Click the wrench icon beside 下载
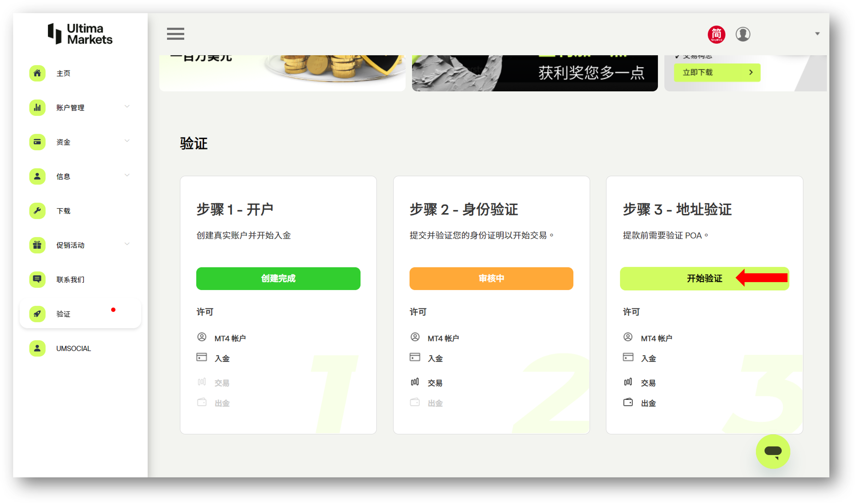The image size is (856, 504). [x=37, y=211]
